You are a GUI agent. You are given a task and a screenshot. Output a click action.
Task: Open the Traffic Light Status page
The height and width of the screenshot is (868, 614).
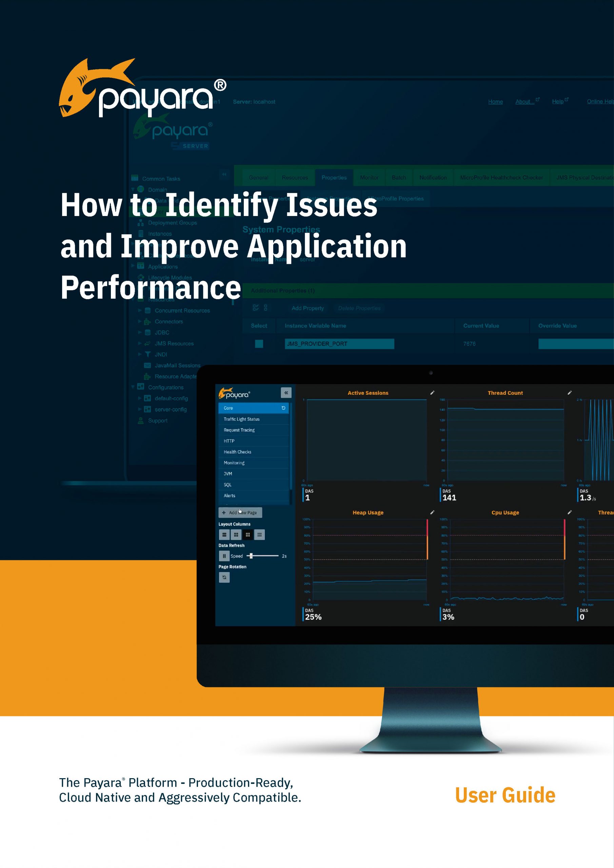click(x=242, y=419)
